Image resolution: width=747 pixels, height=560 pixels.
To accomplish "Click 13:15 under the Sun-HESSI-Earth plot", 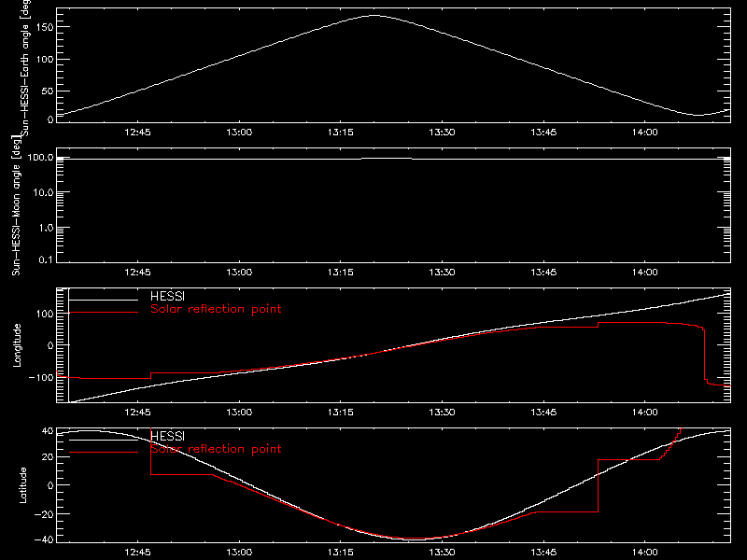I will point(341,132).
